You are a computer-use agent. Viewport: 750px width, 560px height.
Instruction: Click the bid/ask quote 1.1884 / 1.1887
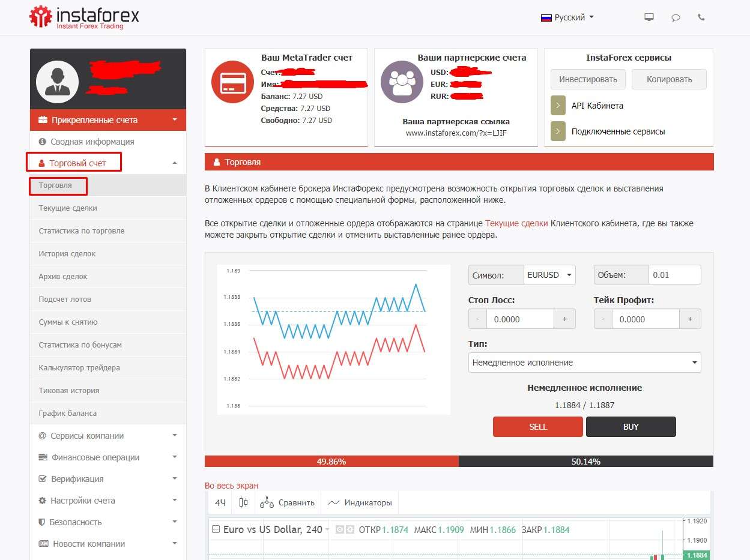584,405
